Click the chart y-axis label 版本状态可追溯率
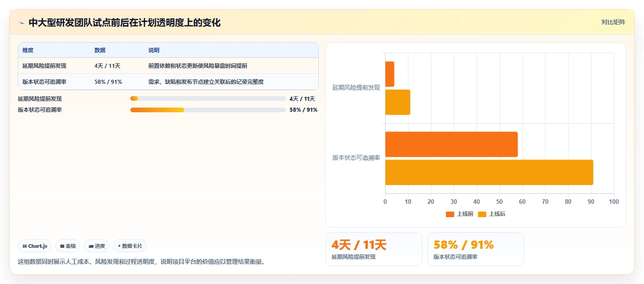The width and height of the screenshot is (644, 284). [356, 158]
